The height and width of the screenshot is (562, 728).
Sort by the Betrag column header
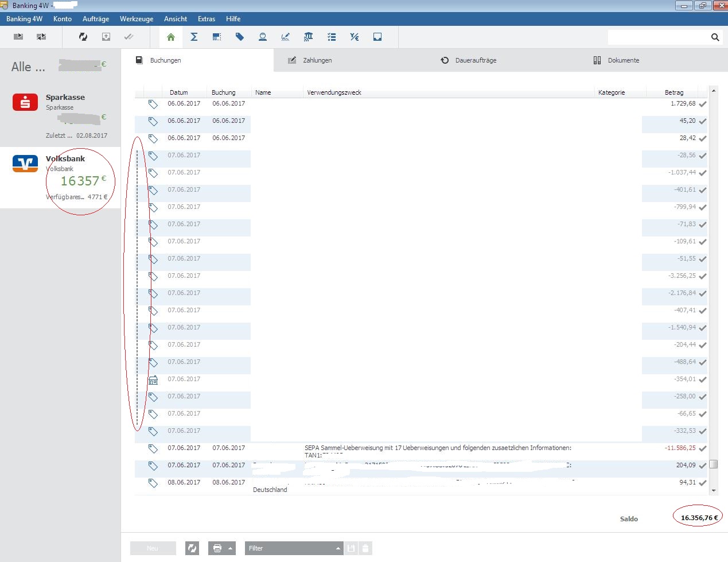[674, 92]
